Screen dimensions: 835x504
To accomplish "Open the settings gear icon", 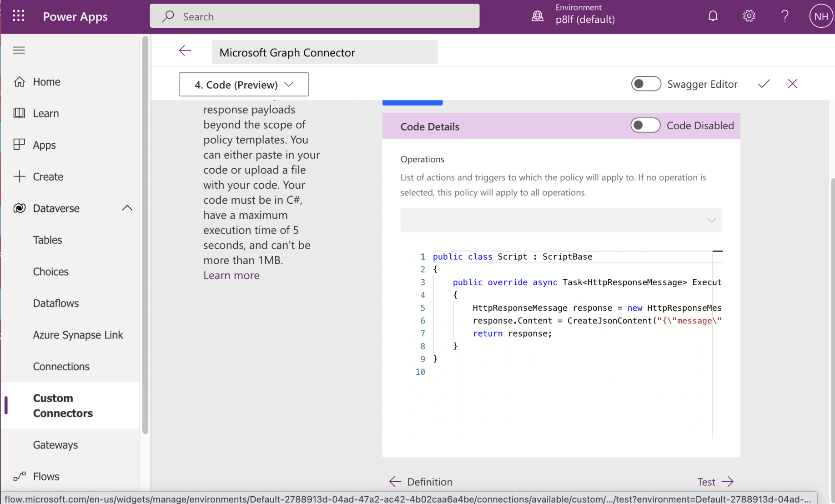I will pos(749,16).
